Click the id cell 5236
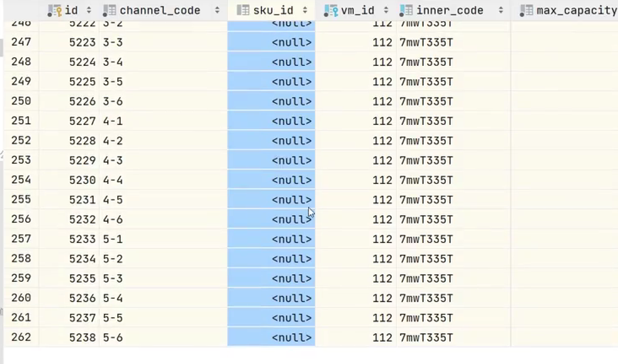The image size is (618, 364). point(69,298)
